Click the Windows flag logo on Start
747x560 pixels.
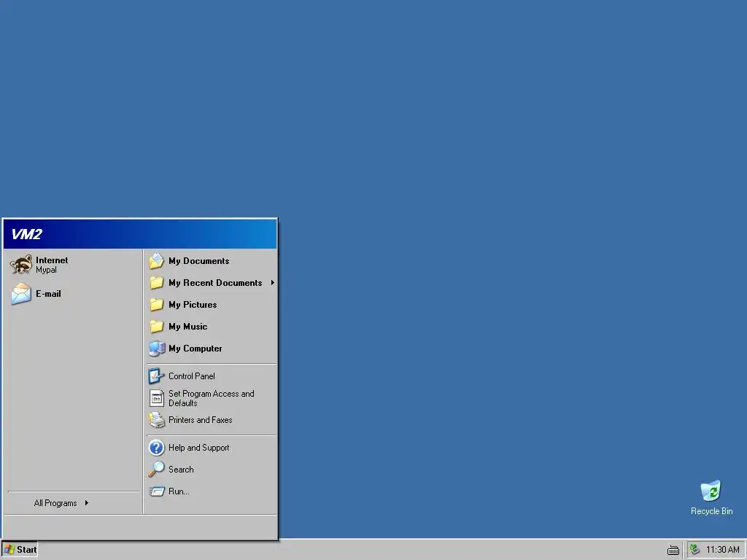(9, 550)
